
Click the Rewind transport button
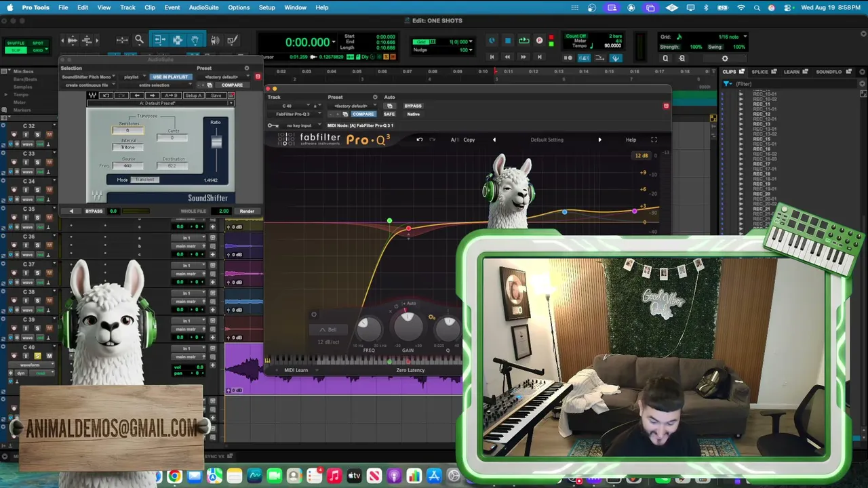pyautogui.click(x=507, y=57)
